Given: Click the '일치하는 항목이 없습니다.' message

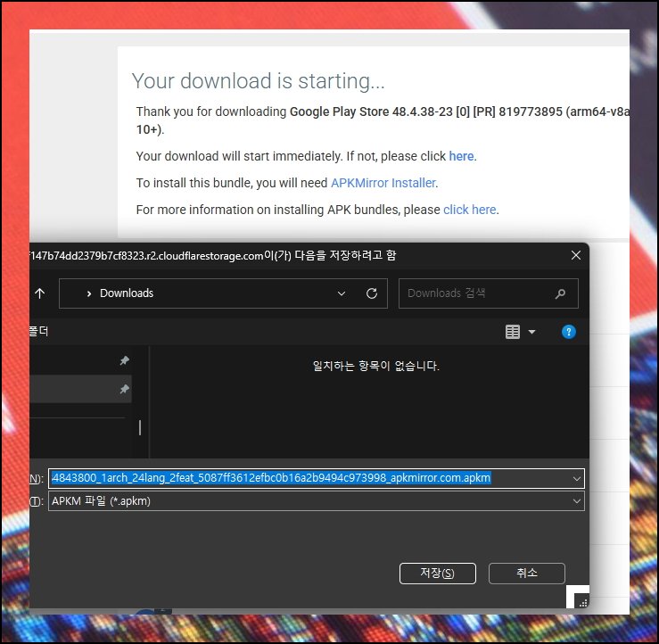Looking at the screenshot, I should pos(375,366).
